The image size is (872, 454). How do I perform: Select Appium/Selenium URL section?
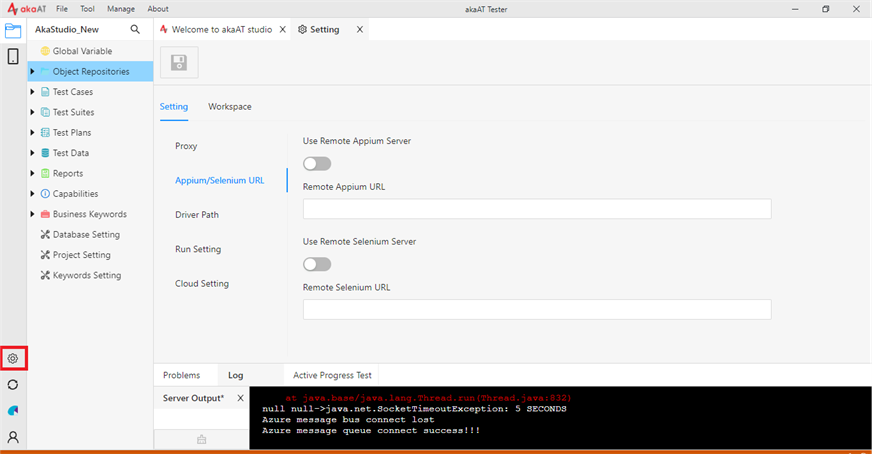point(220,180)
